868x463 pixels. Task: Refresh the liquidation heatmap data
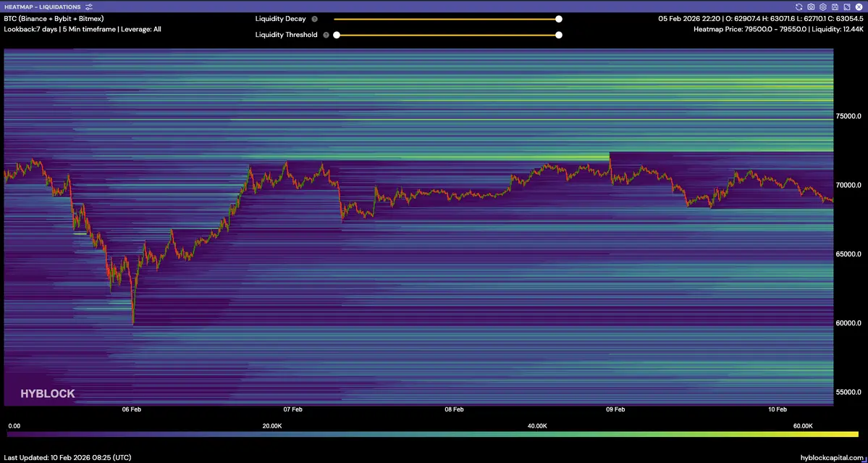click(x=799, y=7)
